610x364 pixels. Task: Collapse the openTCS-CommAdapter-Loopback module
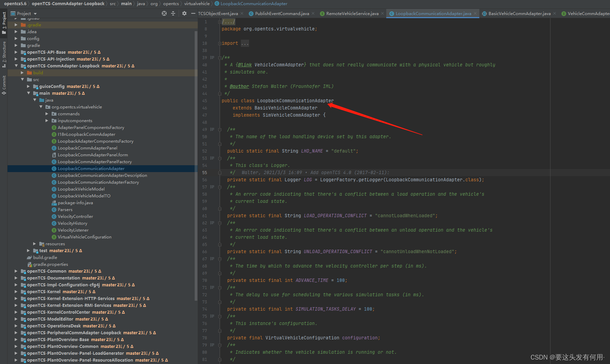pos(16,66)
